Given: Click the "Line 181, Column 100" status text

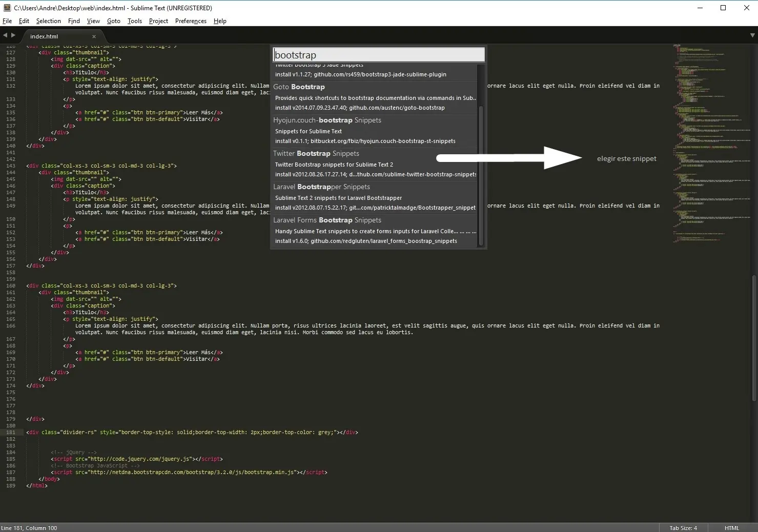Looking at the screenshot, I should pyautogui.click(x=29, y=528).
